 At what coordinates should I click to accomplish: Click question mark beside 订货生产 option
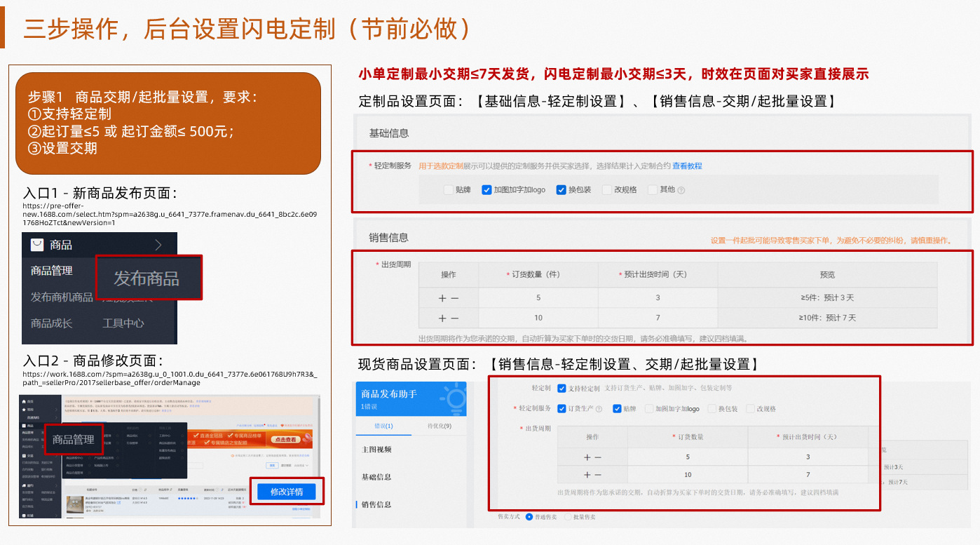pos(599,408)
